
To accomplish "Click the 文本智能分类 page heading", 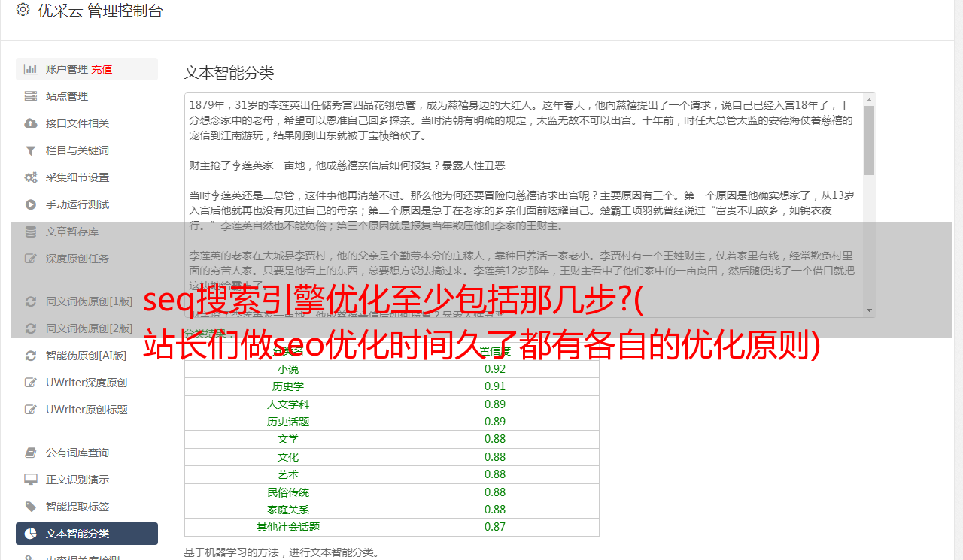I will point(229,73).
